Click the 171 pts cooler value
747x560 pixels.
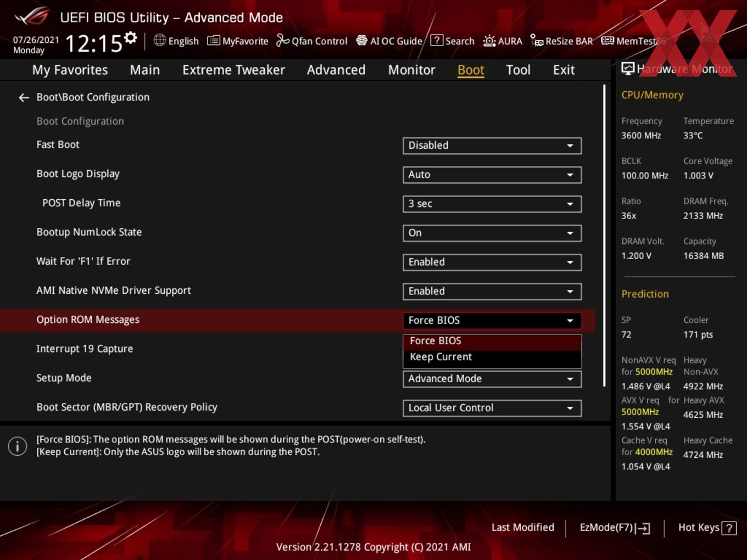[x=698, y=334]
